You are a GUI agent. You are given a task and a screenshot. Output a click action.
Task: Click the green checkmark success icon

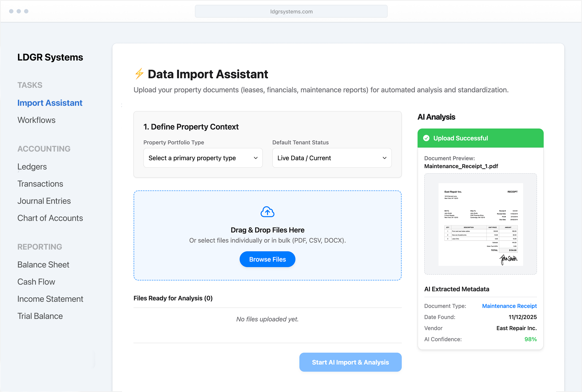(x=426, y=138)
